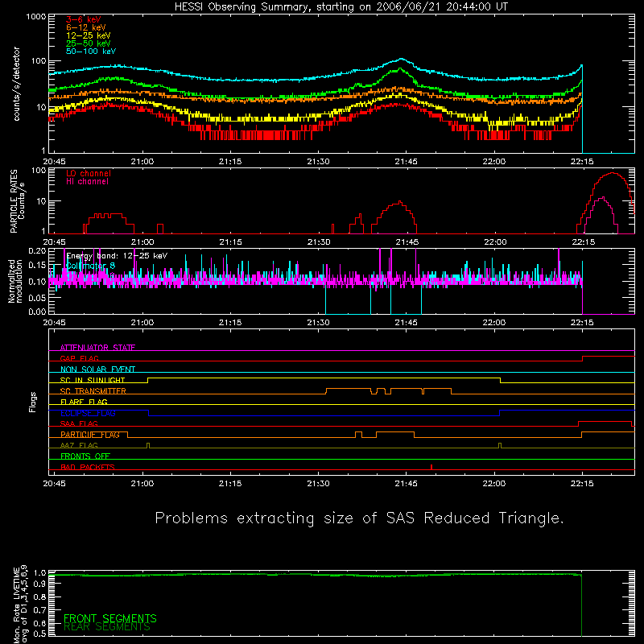Select the ATTENUATOR STATE flag label
This screenshot has height=644, width=644.
tap(97, 348)
